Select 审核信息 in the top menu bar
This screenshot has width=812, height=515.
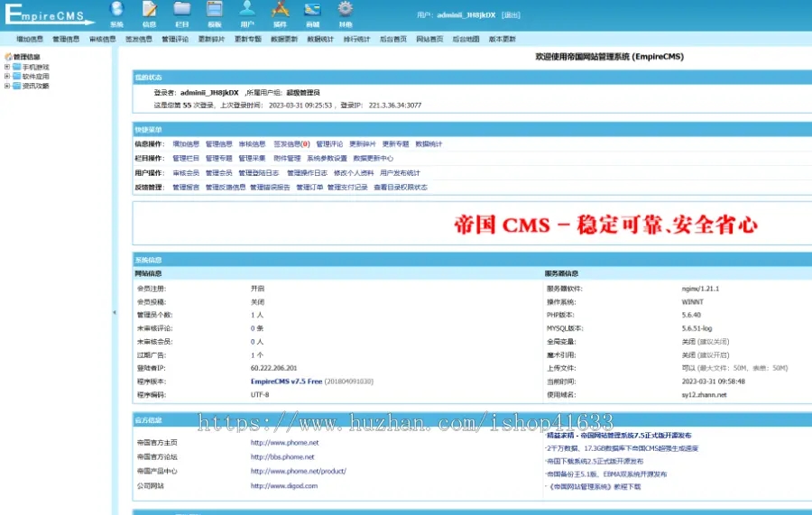tap(103, 39)
